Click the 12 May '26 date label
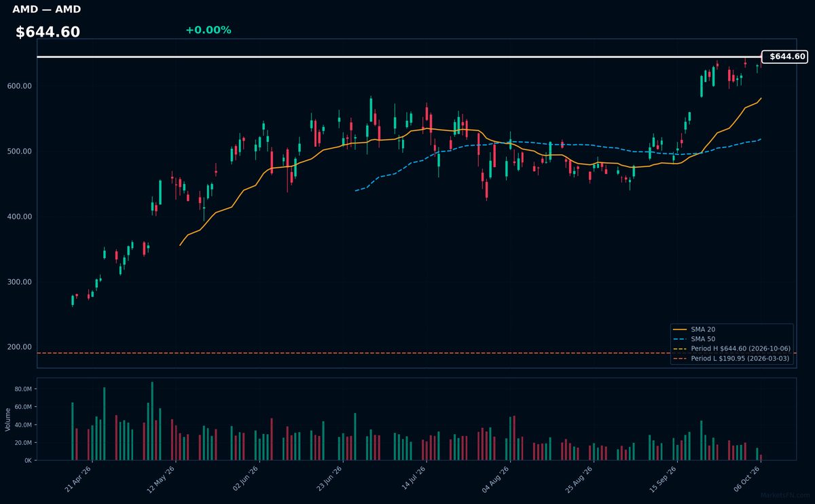The width and height of the screenshot is (815, 504). tap(162, 480)
